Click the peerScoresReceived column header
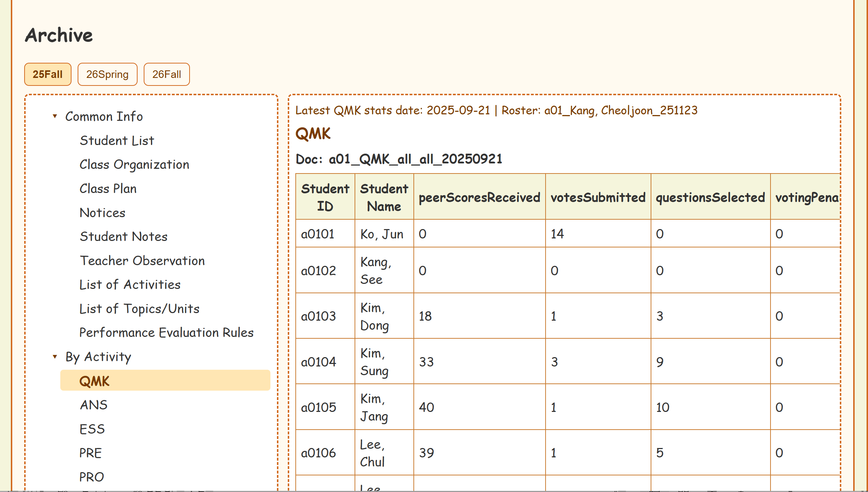Screen dimensions: 868x492 click(x=479, y=197)
